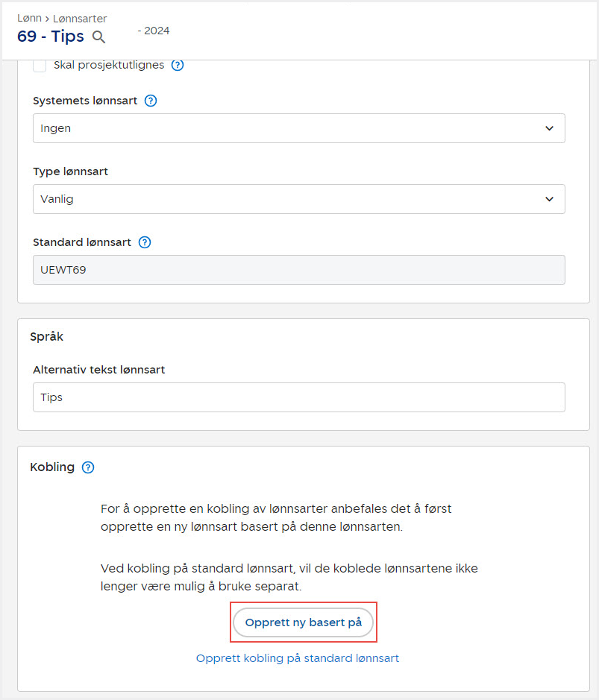Focus the Alternativ tekst lønnsart text field
The image size is (599, 700).
(298, 397)
